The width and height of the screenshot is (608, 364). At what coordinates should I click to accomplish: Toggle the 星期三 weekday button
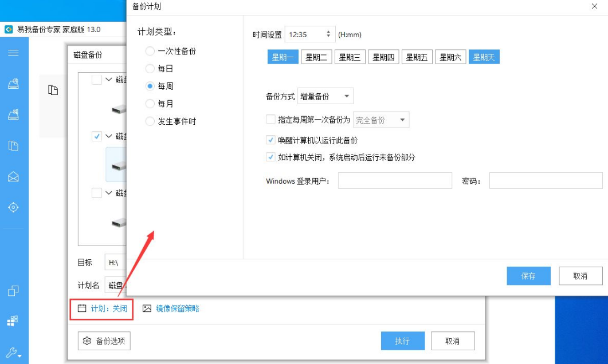350,57
